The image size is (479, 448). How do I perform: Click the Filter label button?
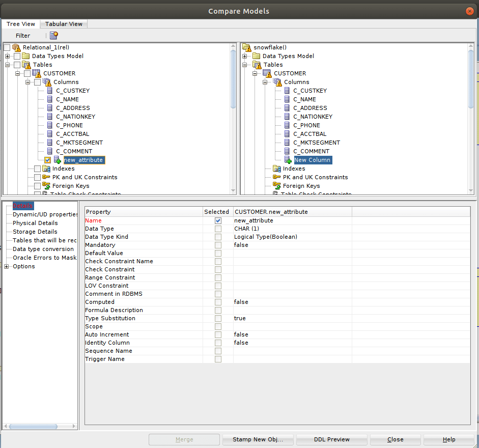click(x=23, y=36)
